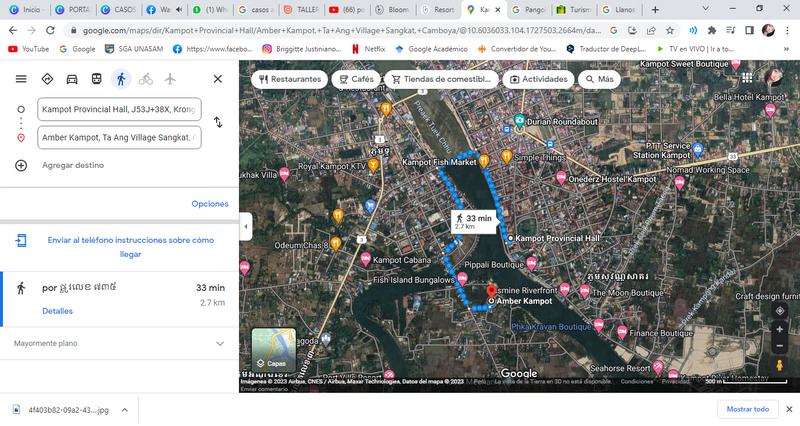
Task: Add a destination with plus icon
Action: pyautogui.click(x=21, y=165)
